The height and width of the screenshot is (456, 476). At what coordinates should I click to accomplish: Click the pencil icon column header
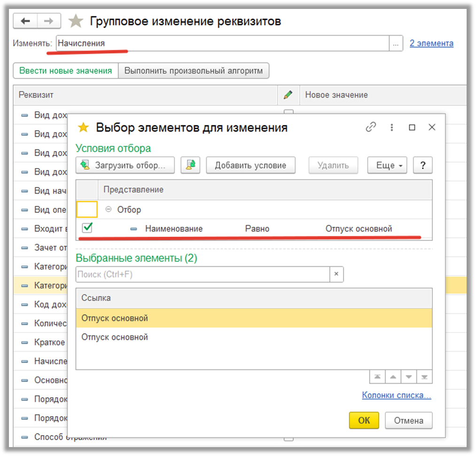pyautogui.click(x=288, y=95)
